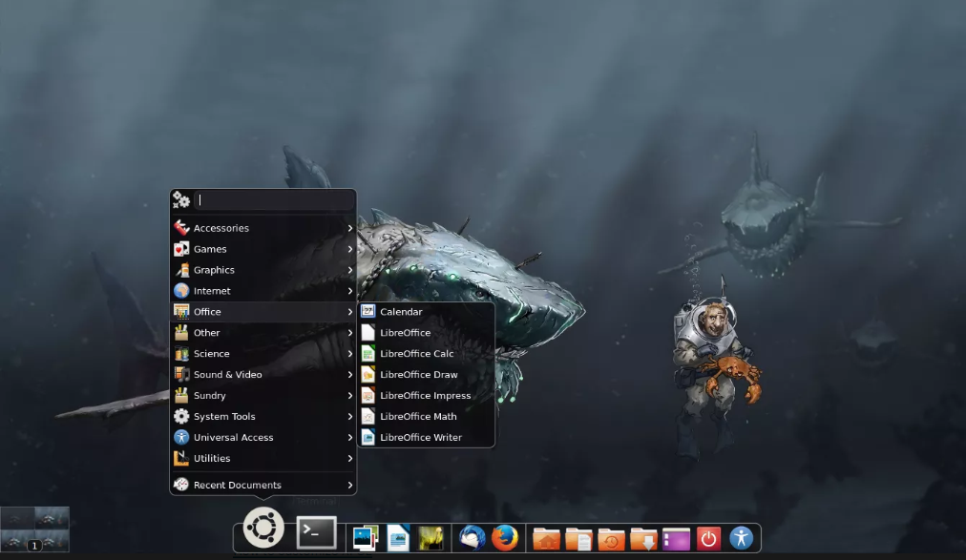This screenshot has width=966, height=560.
Task: Launch the Terminal from the dock
Action: point(316,532)
